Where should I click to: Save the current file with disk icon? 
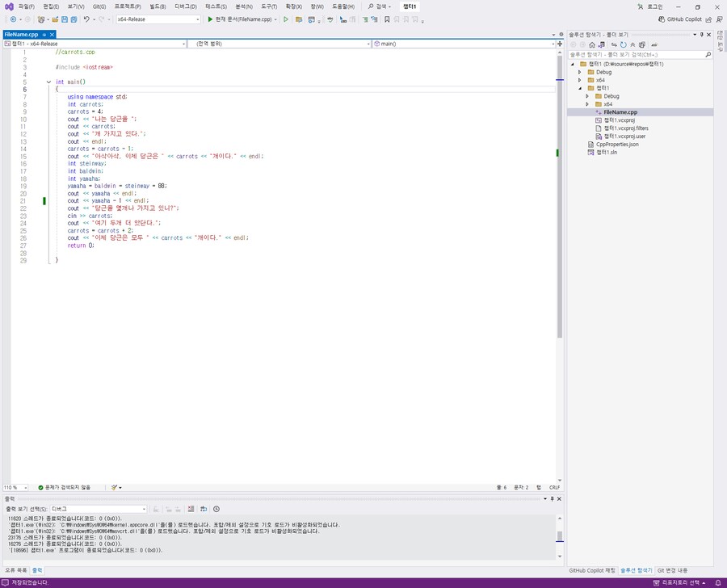pyautogui.click(x=65, y=19)
